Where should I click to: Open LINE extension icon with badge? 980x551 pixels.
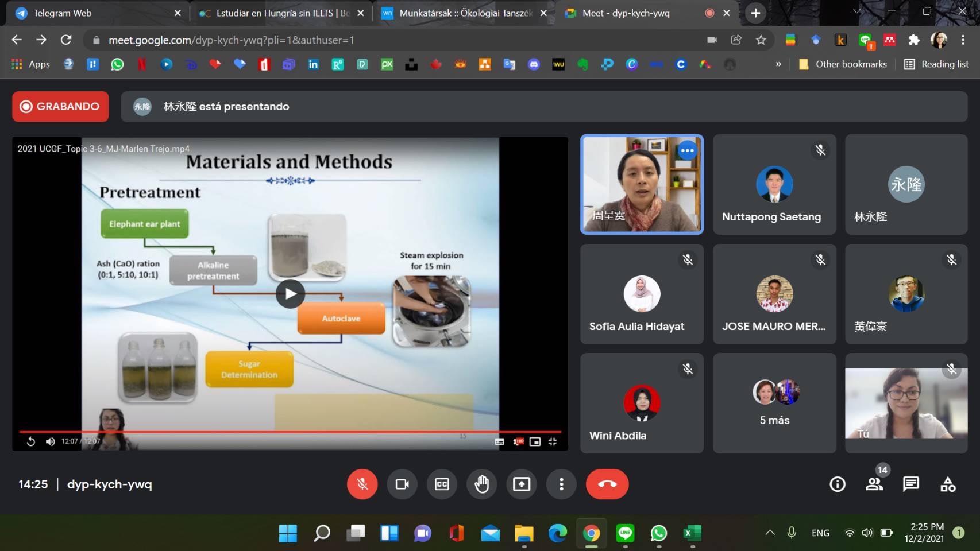click(x=866, y=40)
